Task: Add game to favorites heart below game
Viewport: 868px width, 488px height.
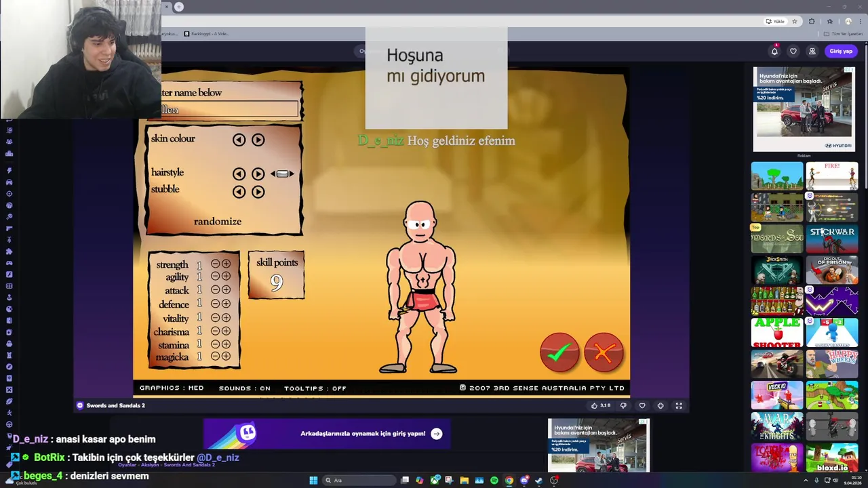Action: tap(642, 405)
